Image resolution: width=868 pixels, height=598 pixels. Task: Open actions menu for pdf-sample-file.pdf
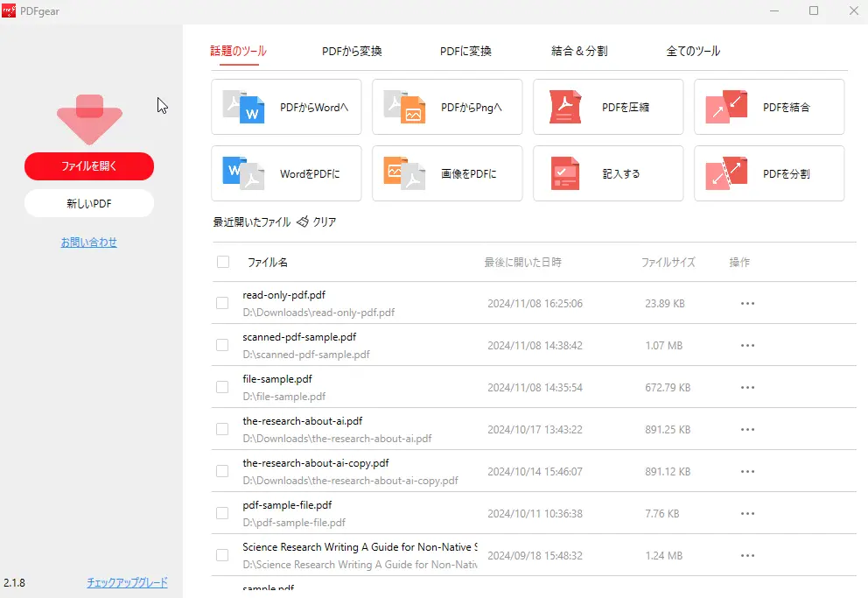747,513
